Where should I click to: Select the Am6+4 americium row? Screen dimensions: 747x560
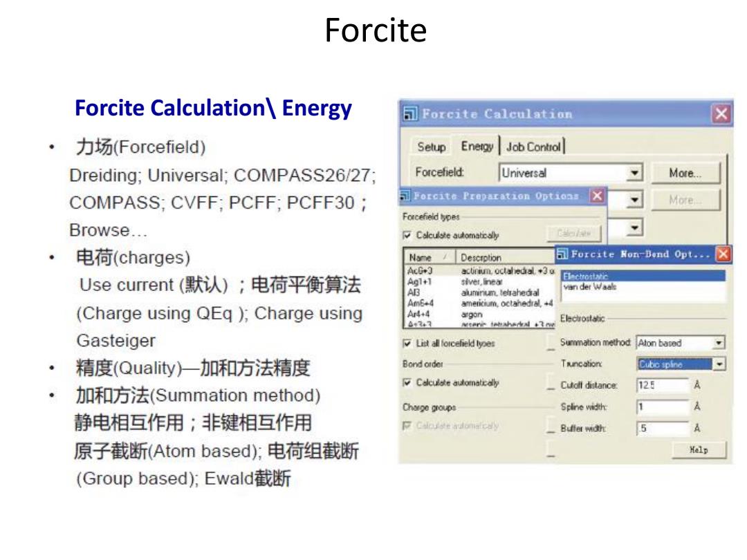[x=480, y=304]
